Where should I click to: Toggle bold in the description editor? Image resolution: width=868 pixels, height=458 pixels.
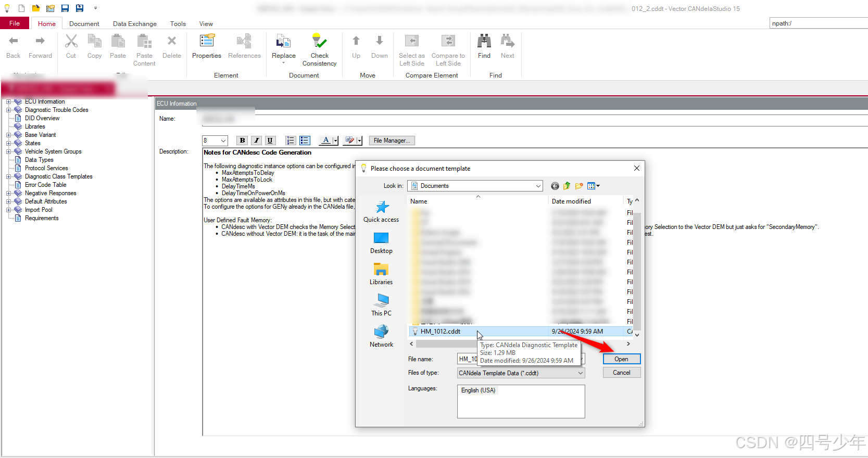(x=242, y=141)
